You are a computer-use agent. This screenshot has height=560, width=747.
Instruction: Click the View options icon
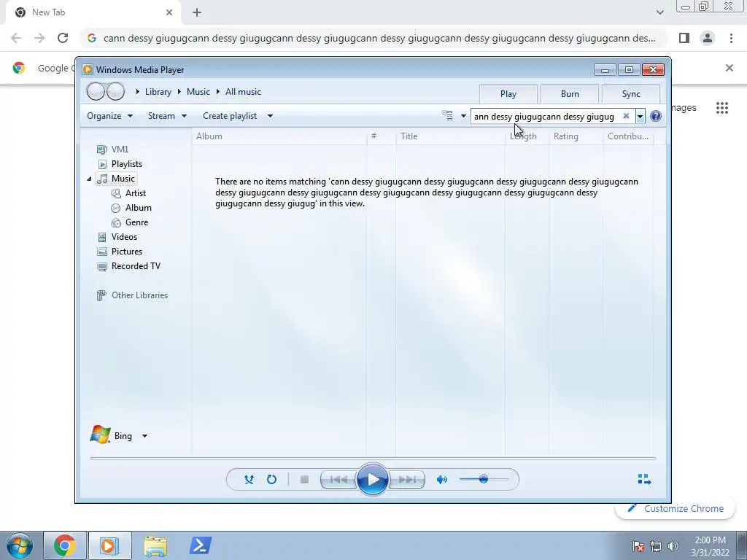[447, 116]
